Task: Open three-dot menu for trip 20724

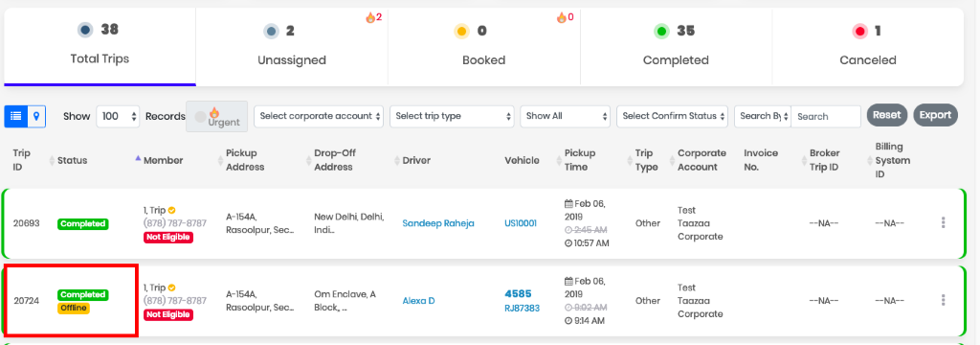Action: pos(943,301)
